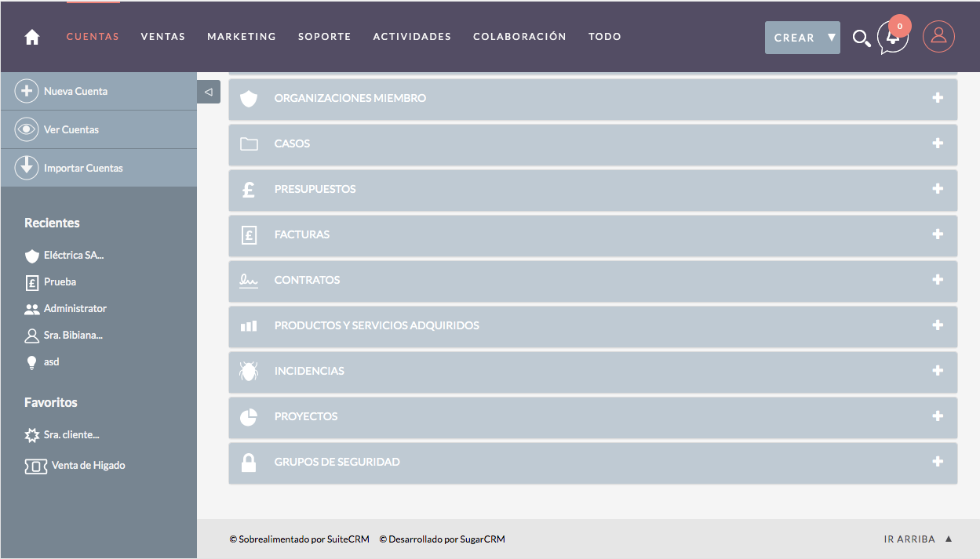Click the Incidencias bug icon
Viewport: 980px width, 559px height.
click(x=249, y=372)
